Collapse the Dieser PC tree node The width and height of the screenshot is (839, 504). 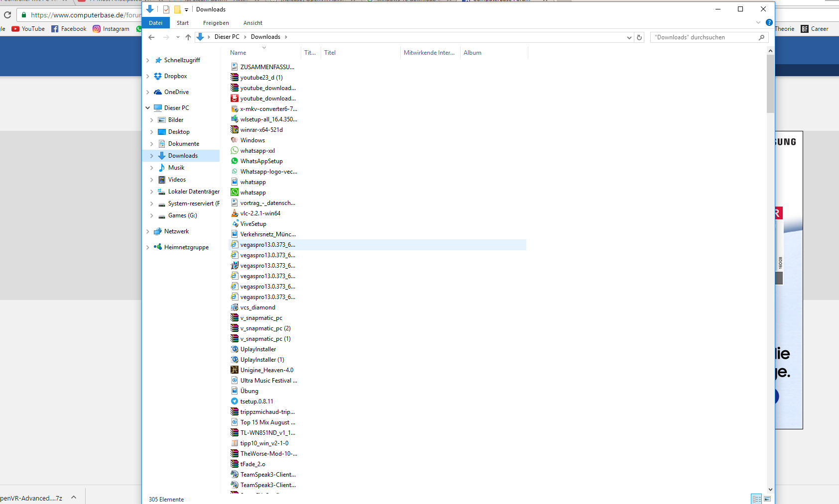[x=148, y=108]
